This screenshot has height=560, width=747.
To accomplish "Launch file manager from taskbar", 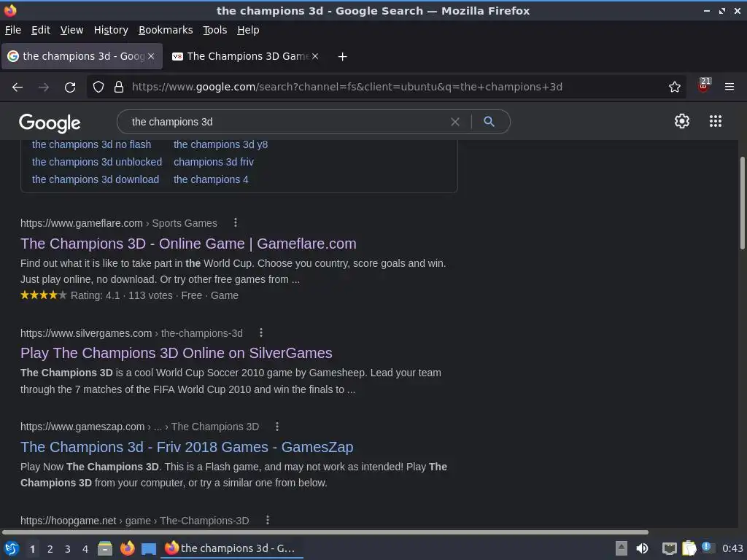I will tap(105, 548).
